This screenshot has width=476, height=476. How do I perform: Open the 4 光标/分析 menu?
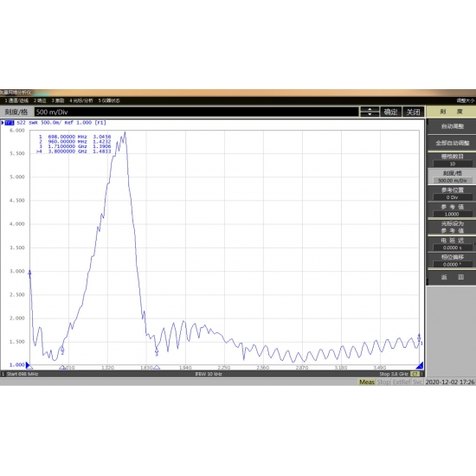pos(81,100)
